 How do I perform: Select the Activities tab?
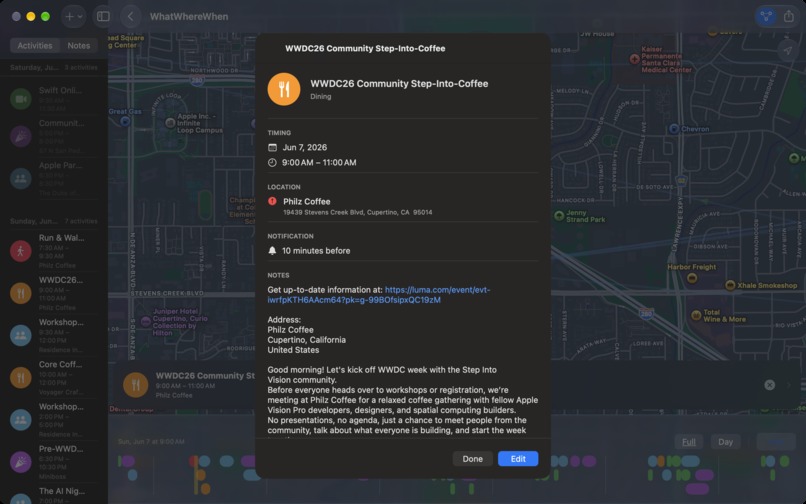point(35,45)
